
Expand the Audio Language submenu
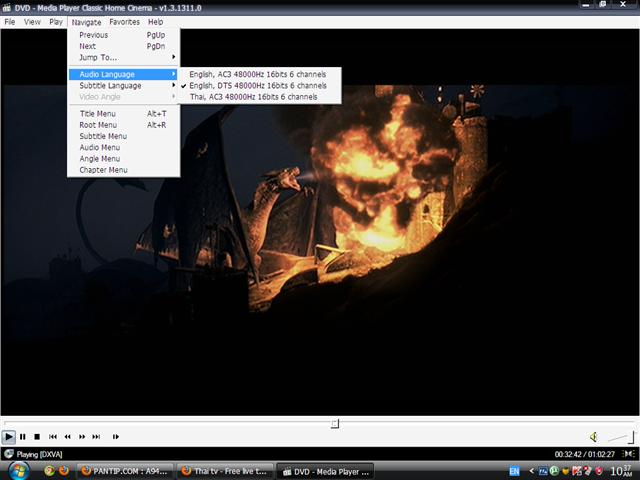124,74
